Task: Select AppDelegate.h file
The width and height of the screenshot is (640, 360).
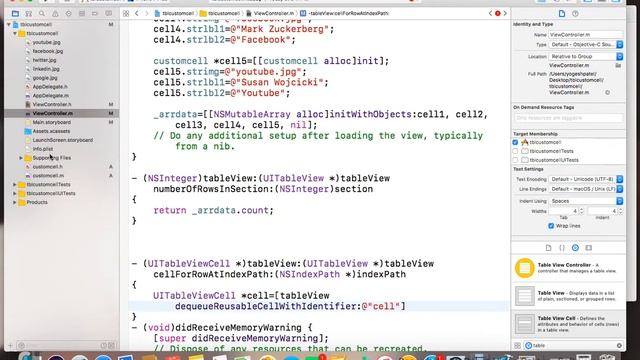Action: [x=50, y=87]
